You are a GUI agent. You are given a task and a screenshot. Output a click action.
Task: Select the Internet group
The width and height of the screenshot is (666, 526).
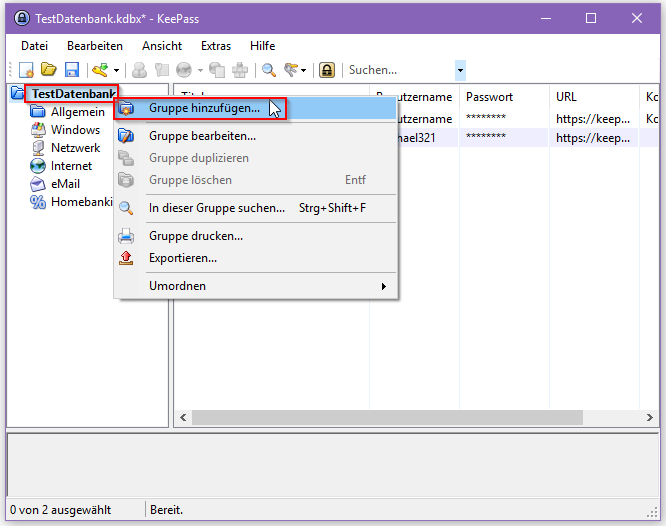coord(71,166)
